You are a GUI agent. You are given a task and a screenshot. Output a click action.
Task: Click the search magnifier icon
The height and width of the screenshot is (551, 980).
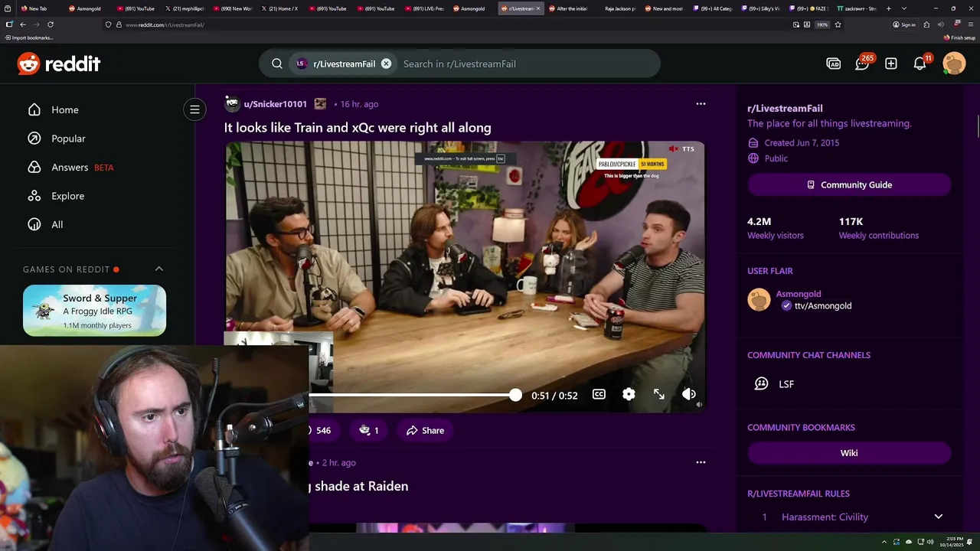pyautogui.click(x=277, y=64)
